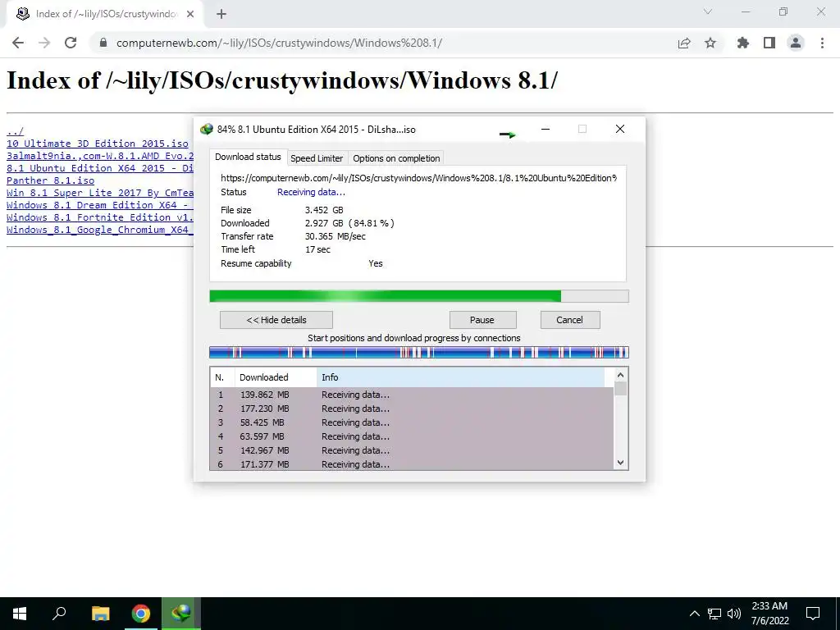Open 10 Ultimate 3D Edition 2015.iso link
Image resolution: width=840 pixels, height=630 pixels.
(x=98, y=144)
